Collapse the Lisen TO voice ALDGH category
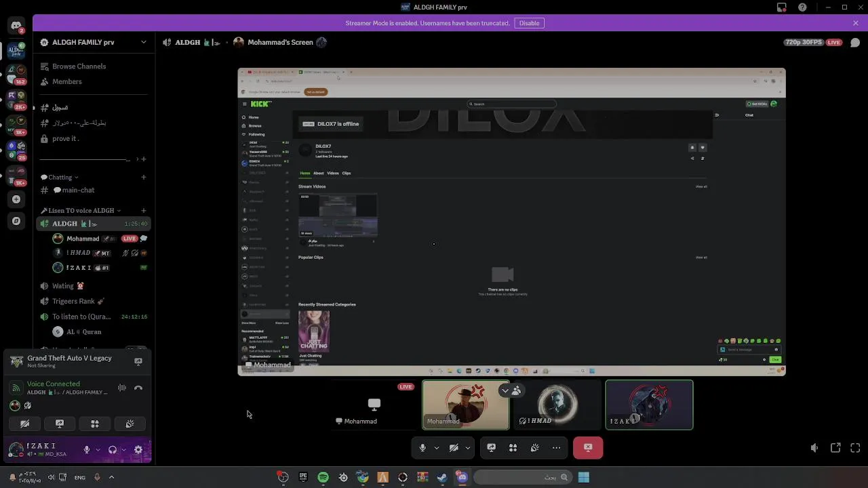Image resolution: width=868 pixels, height=488 pixels. coord(81,211)
